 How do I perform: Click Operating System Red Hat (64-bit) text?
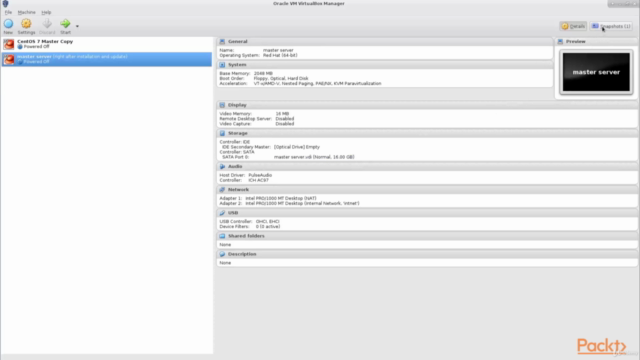280,56
